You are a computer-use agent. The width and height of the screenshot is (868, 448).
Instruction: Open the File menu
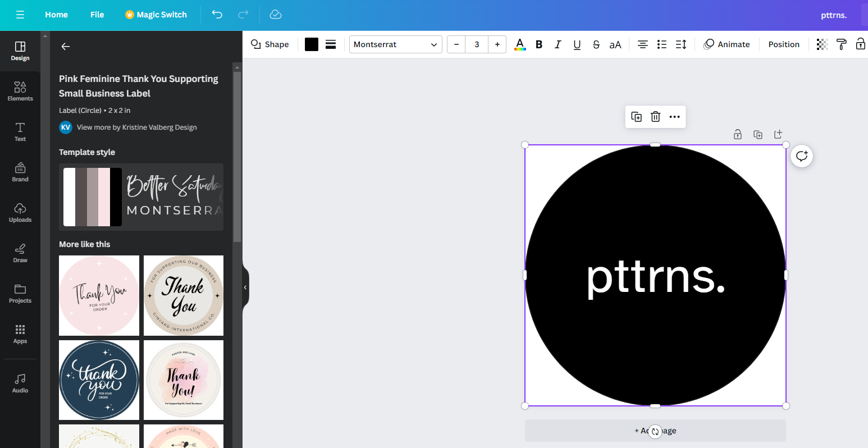(x=97, y=15)
